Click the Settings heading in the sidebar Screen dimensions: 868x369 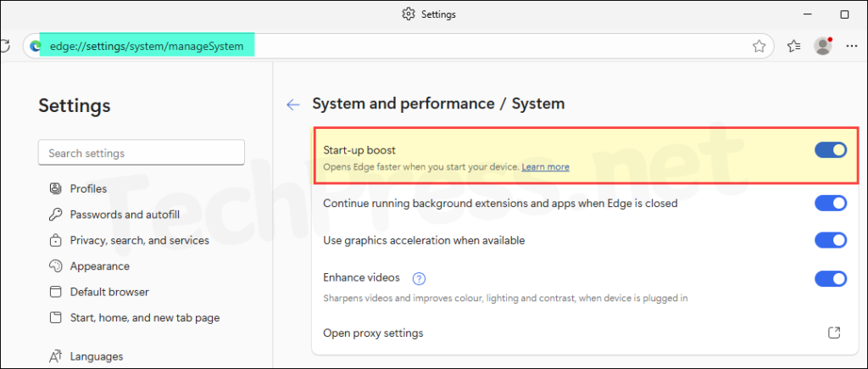click(75, 105)
